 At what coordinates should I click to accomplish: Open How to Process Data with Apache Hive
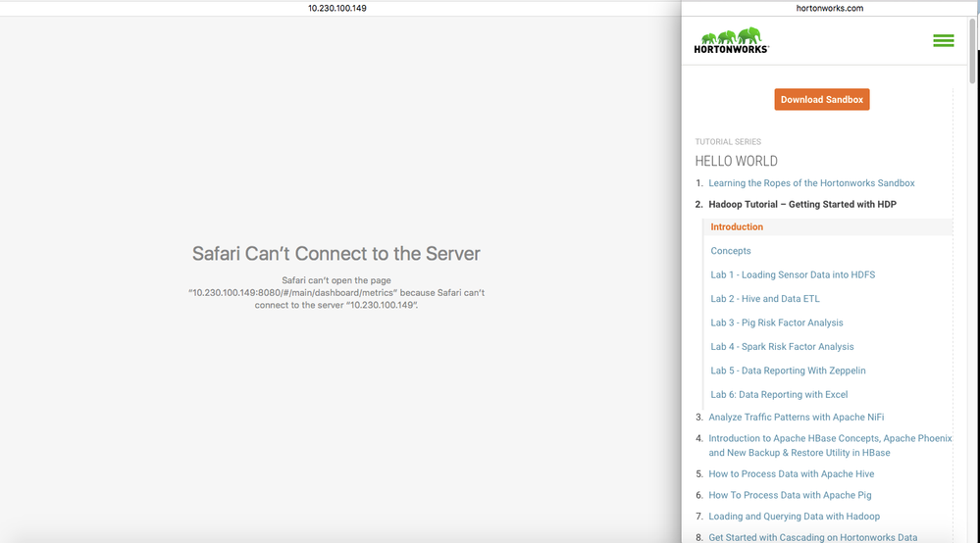coord(791,473)
